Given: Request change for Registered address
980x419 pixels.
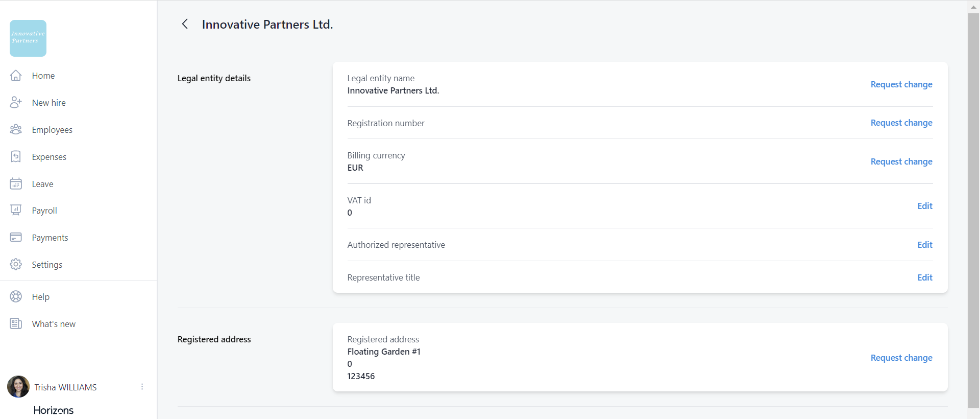Looking at the screenshot, I should (901, 358).
